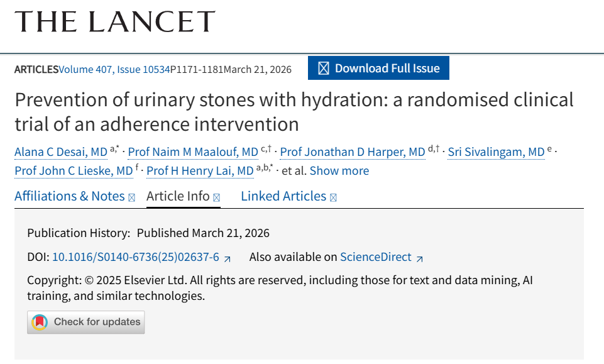Viewport: 604px width, 364px height.
Task: Select author Prof H Henry Lai
Action: (x=200, y=171)
